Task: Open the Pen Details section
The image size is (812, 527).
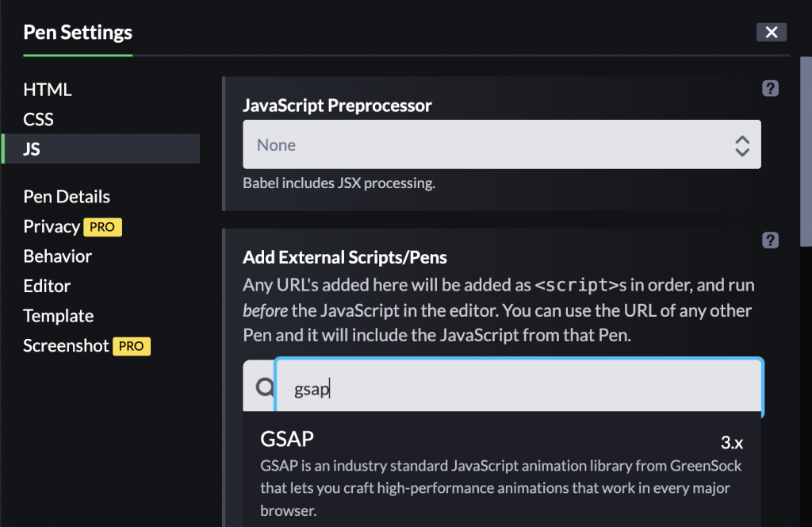Action: coord(67,197)
